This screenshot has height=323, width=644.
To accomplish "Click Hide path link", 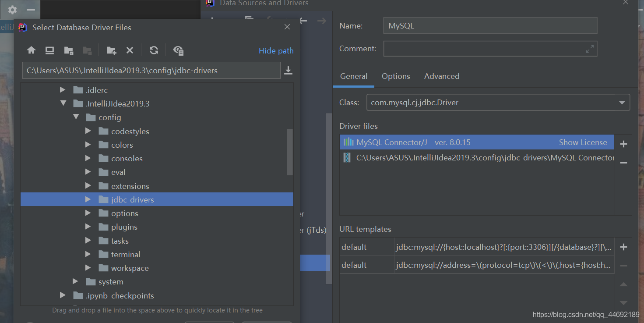I will 276,51.
